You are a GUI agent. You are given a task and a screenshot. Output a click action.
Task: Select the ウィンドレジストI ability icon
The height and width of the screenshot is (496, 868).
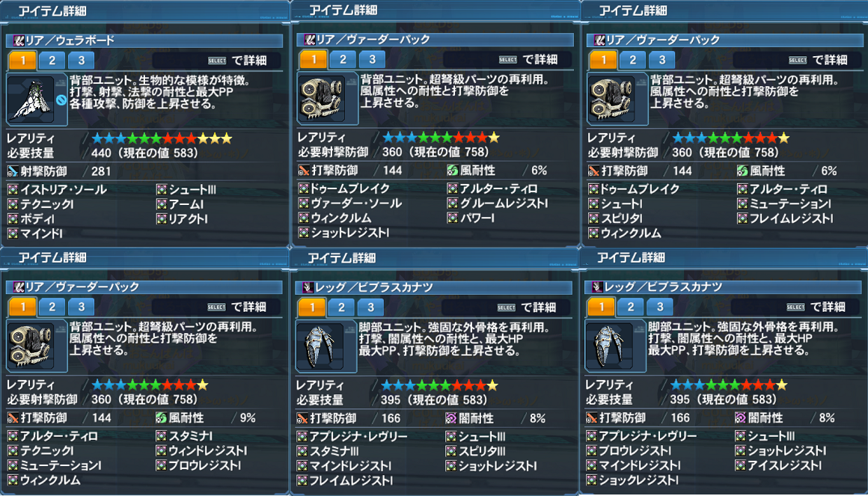(161, 450)
